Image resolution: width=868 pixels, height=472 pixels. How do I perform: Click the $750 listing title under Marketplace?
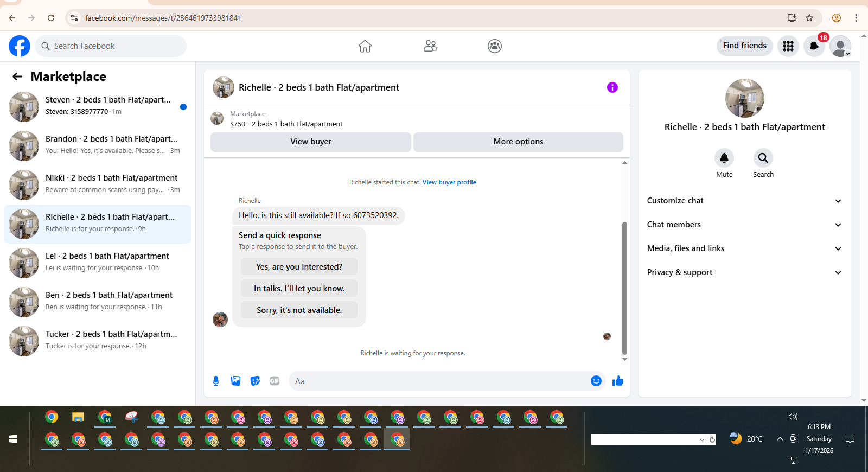point(286,124)
